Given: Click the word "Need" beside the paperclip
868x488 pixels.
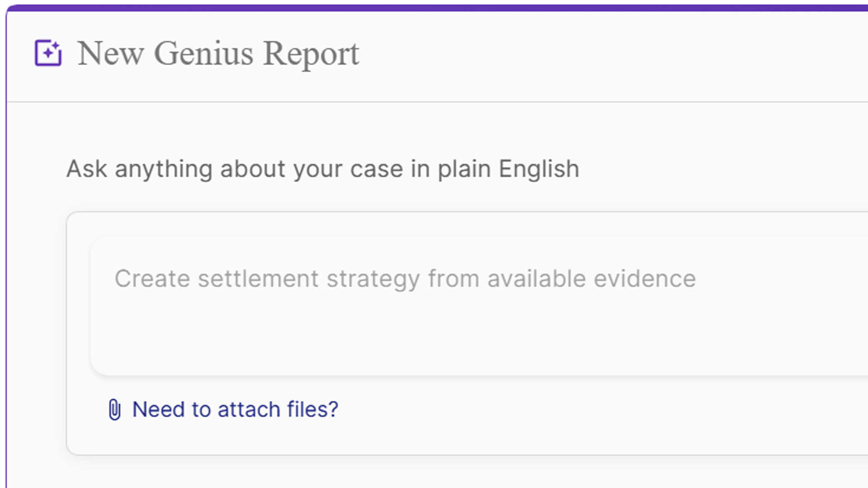Looking at the screenshot, I should (x=158, y=409).
